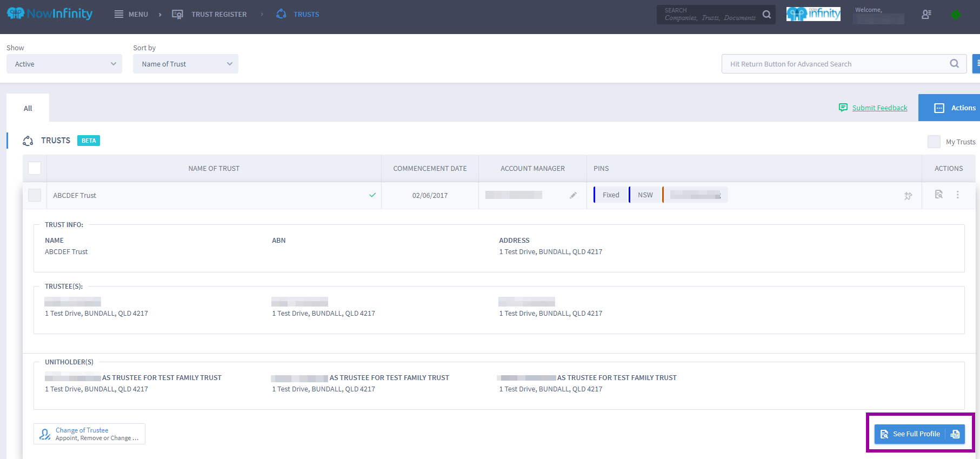Screen dimensions: 980x459
Task: Edit account manager with pencil icon
Action: coord(573,195)
